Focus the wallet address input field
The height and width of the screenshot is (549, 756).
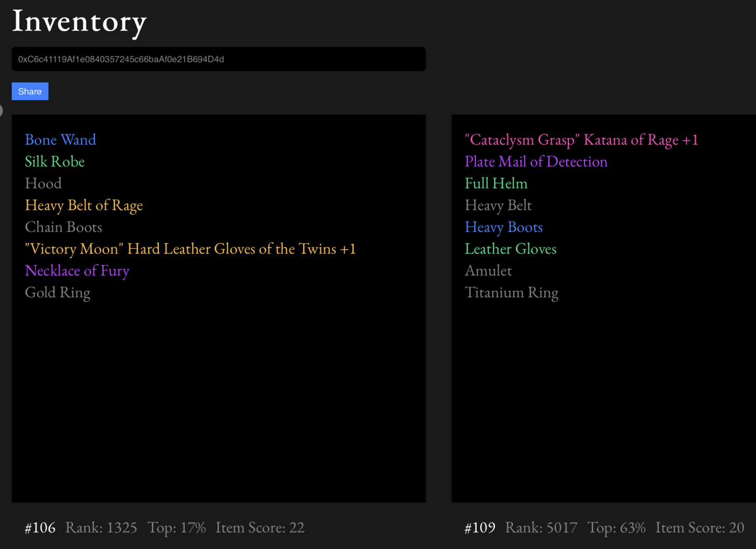[219, 59]
